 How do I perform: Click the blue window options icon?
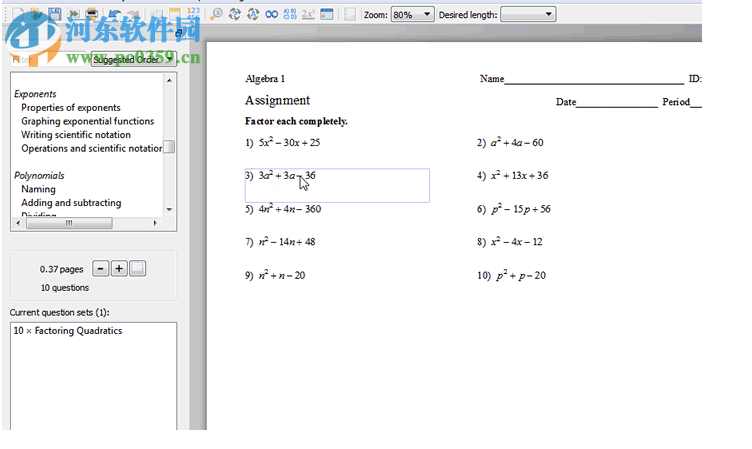pos(327,14)
